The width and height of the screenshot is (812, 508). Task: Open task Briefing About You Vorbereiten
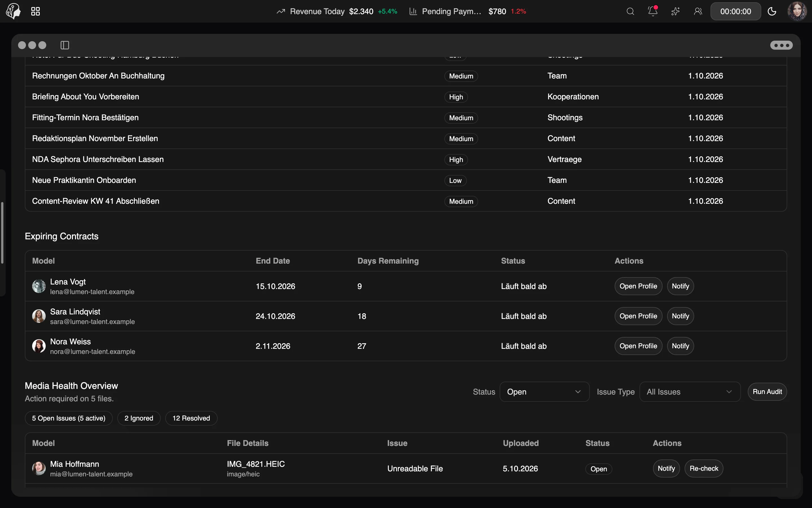[406, 97]
